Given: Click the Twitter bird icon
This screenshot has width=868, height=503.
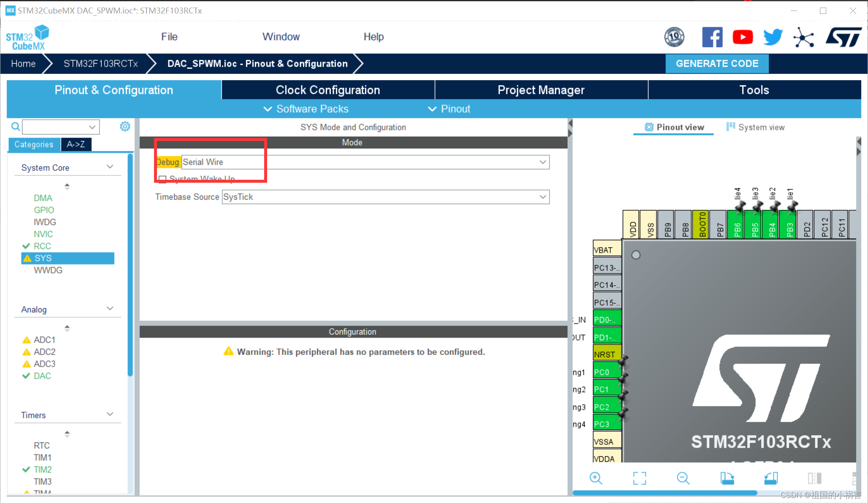Looking at the screenshot, I should point(773,37).
